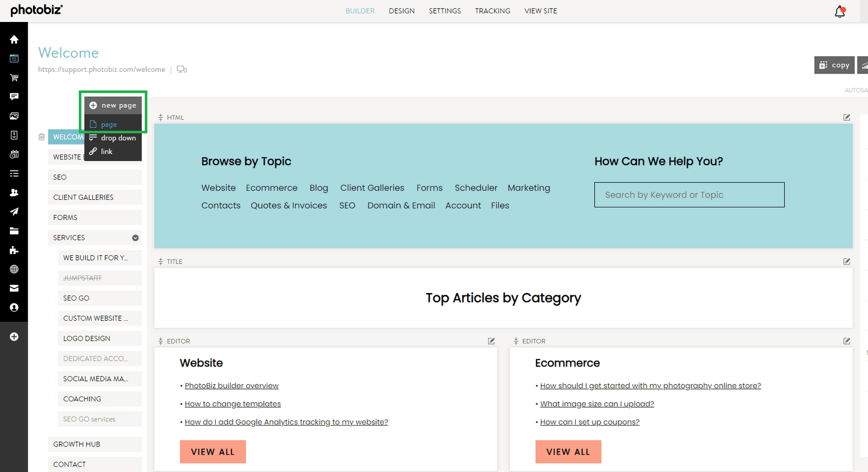Open the PhotoBiz builder overview link

tap(231, 386)
